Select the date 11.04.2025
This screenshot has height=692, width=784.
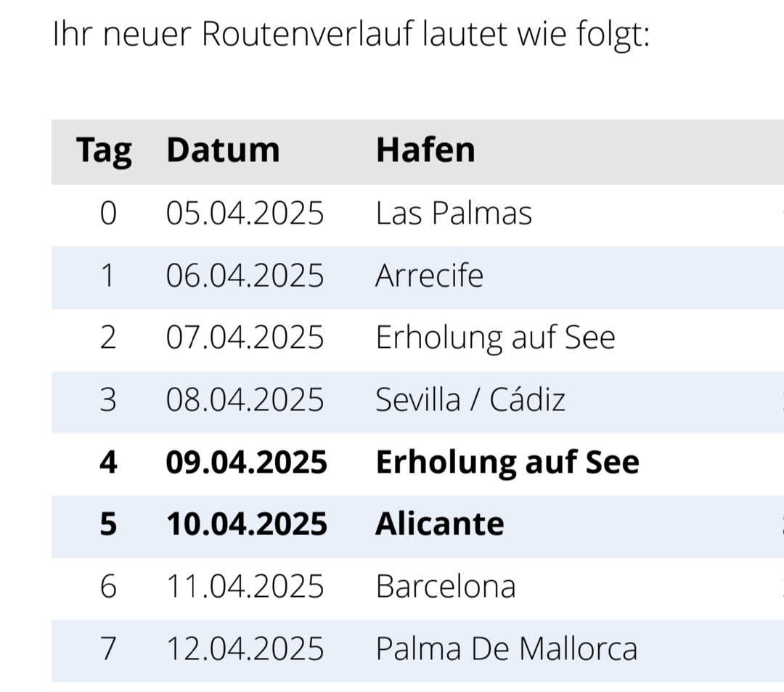click(245, 587)
